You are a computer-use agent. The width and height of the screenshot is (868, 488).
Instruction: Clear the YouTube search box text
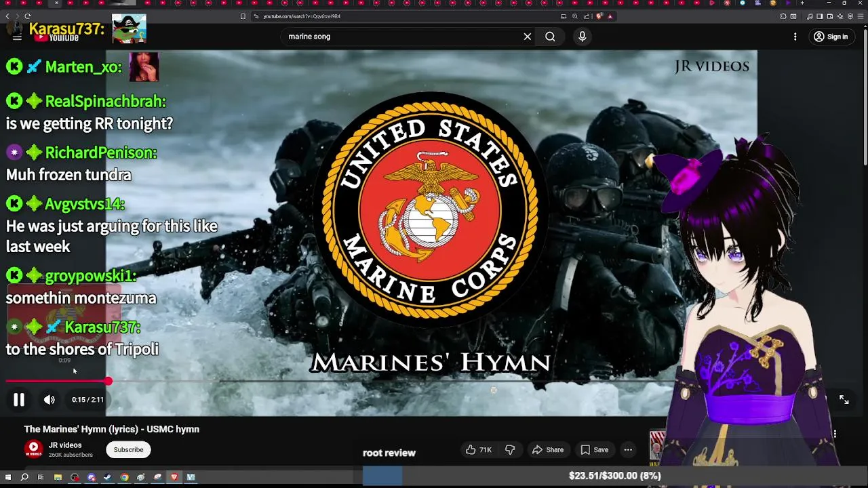[527, 37]
